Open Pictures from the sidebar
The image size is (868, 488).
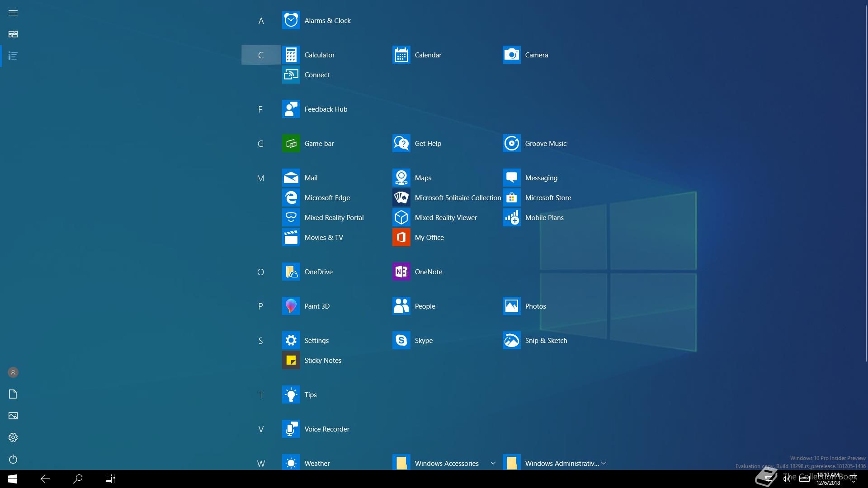point(13,416)
